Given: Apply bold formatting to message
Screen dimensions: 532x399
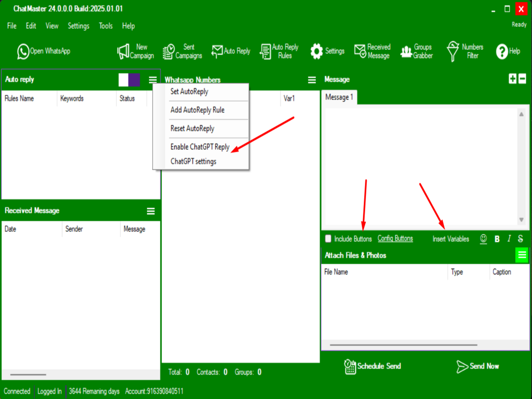Looking at the screenshot, I should pyautogui.click(x=497, y=239).
